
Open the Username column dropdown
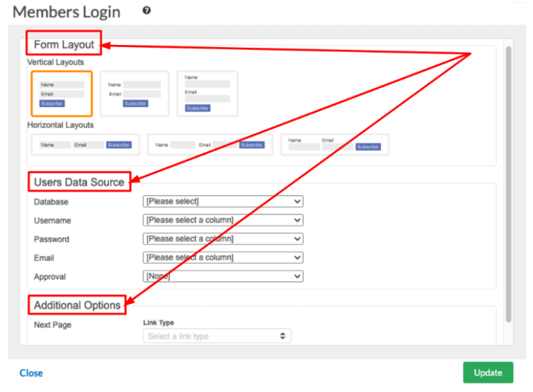[223, 220]
